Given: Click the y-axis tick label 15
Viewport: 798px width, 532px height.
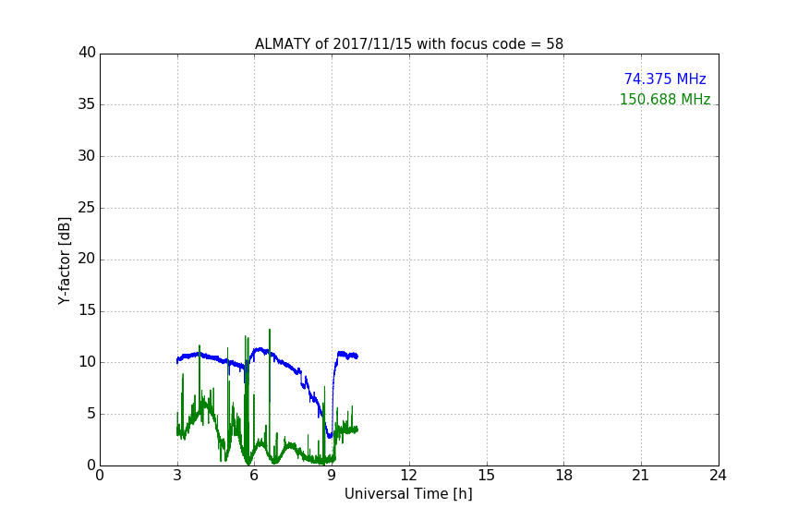Looking at the screenshot, I should click(x=87, y=310).
